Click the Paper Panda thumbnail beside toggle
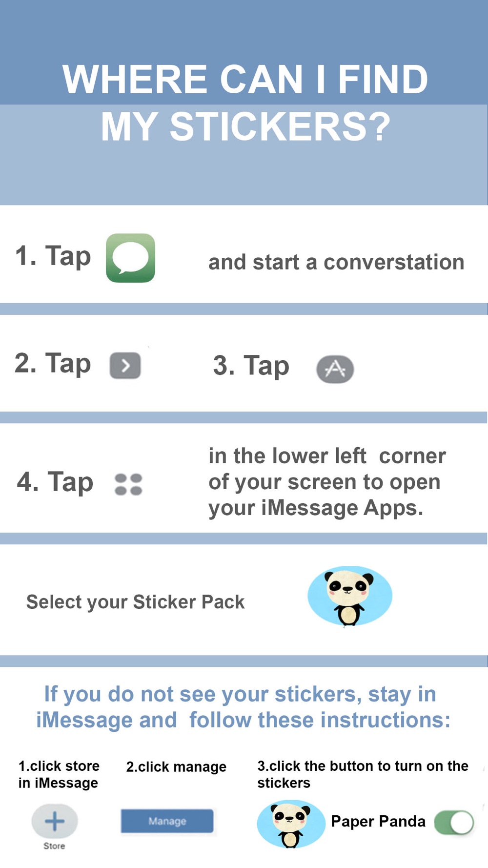This screenshot has height=868, width=488. [291, 824]
